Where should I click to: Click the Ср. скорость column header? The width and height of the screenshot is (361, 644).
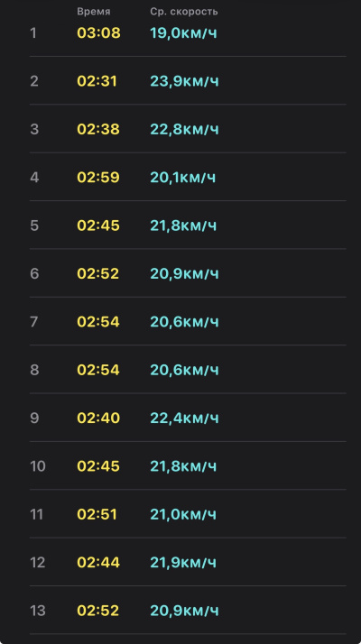(184, 12)
